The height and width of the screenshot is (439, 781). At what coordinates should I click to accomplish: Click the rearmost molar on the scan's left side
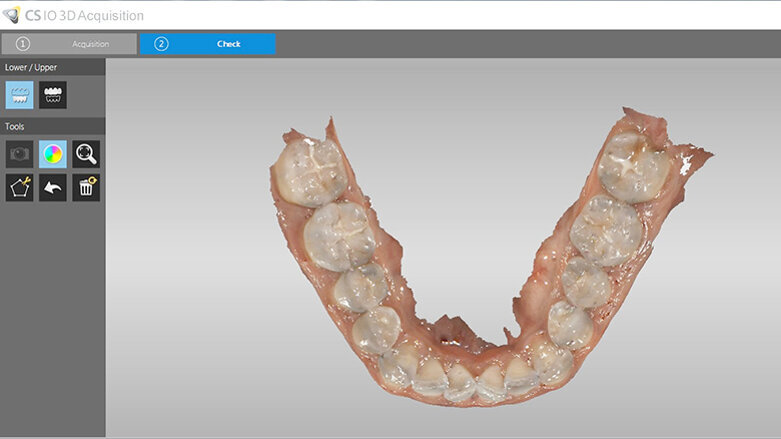point(309,168)
